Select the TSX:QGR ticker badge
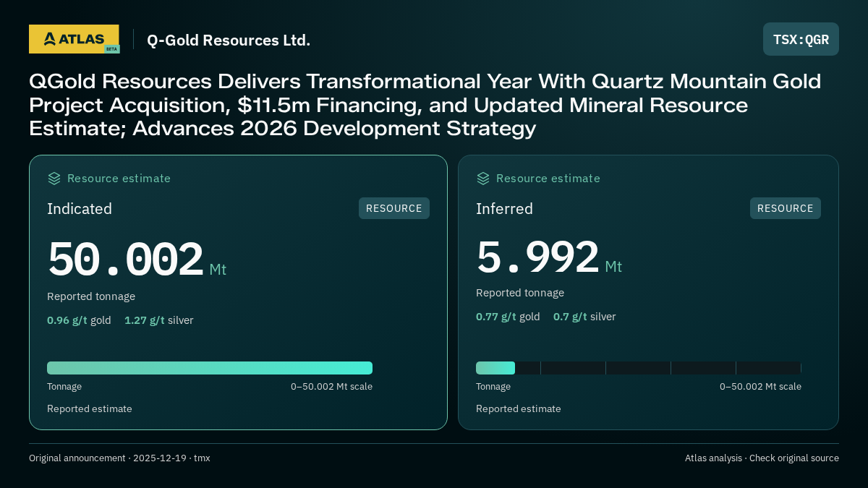Image resolution: width=868 pixels, height=488 pixels. [x=801, y=39]
